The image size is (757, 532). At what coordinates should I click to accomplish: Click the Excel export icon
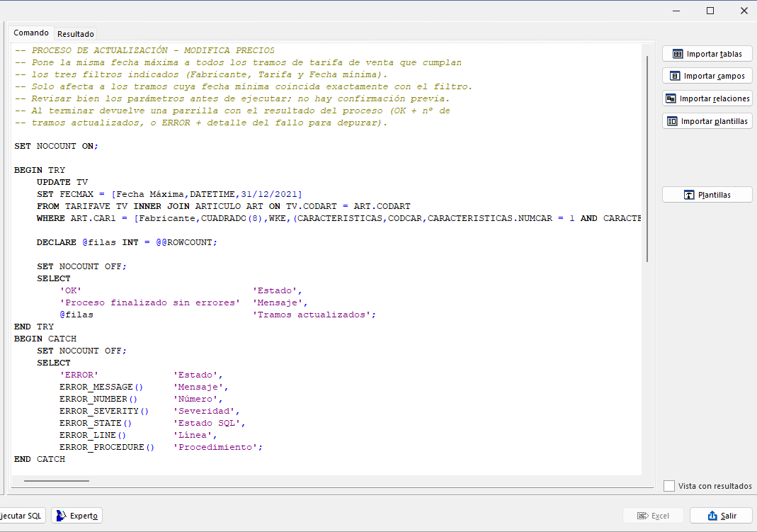pos(642,516)
